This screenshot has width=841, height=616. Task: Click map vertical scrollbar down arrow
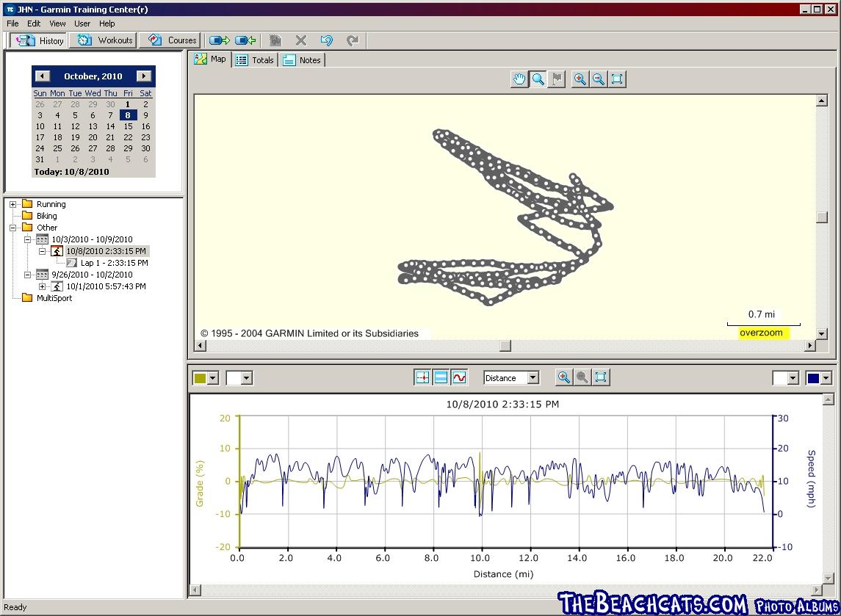[821, 333]
